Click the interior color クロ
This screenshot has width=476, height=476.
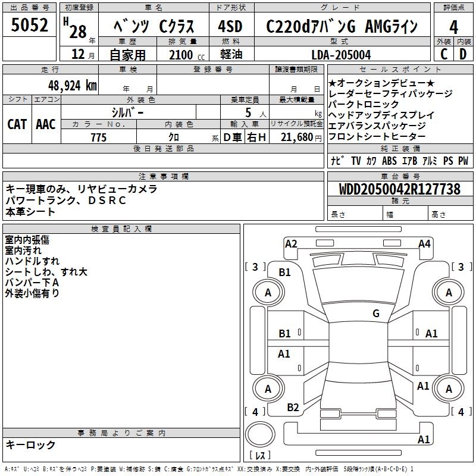click(174, 137)
